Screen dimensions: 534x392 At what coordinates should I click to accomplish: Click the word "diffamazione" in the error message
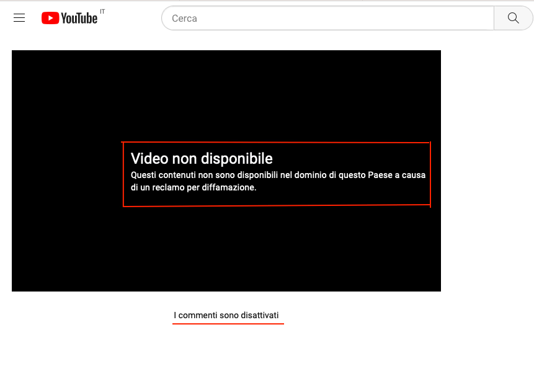(229, 187)
